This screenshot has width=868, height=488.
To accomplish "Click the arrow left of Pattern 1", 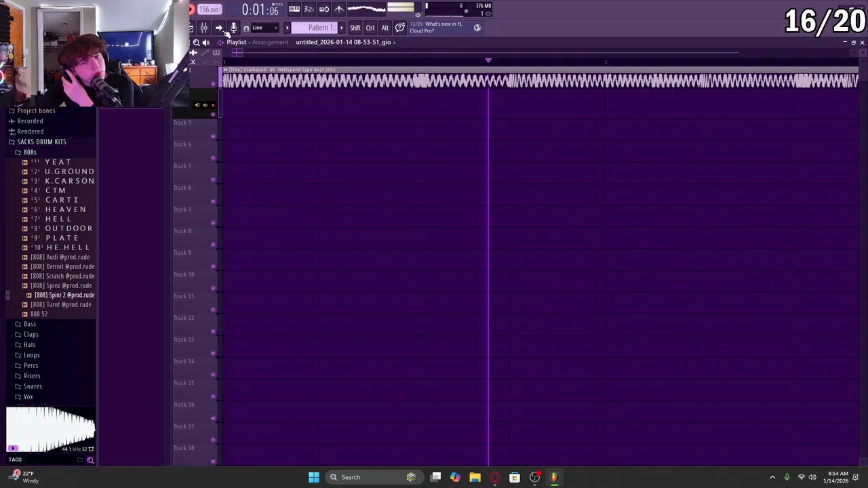I will click(x=287, y=28).
